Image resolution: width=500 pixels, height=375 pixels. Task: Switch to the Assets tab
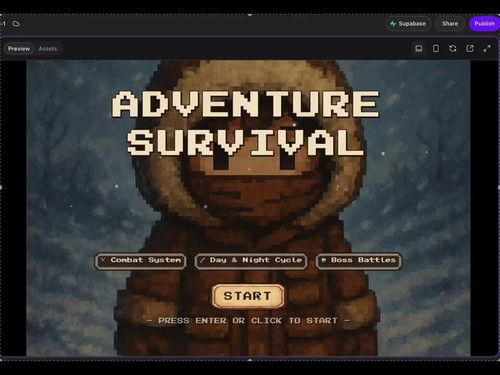(x=48, y=49)
